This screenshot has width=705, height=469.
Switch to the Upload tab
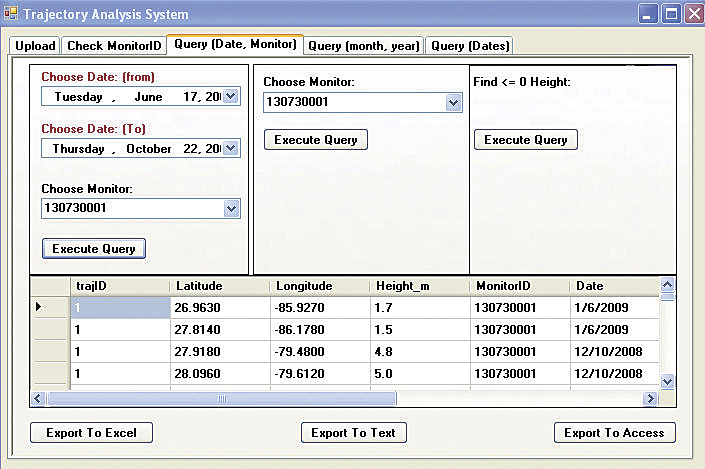pos(35,45)
